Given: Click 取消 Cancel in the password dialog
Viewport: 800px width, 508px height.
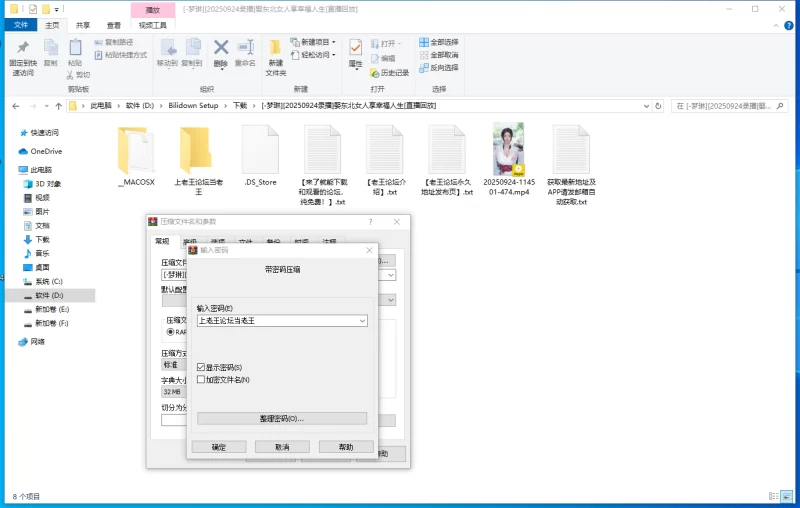Looking at the screenshot, I should pyautogui.click(x=282, y=447).
